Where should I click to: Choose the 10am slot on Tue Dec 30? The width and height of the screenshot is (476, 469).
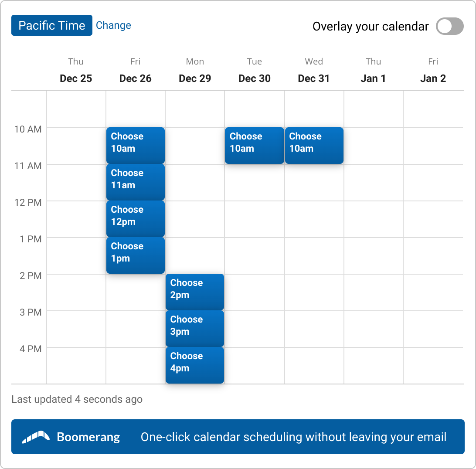(x=254, y=145)
